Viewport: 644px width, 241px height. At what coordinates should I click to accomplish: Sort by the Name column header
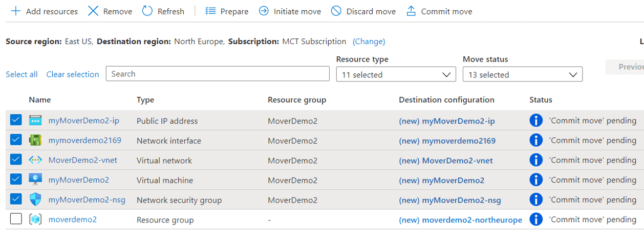coord(39,100)
